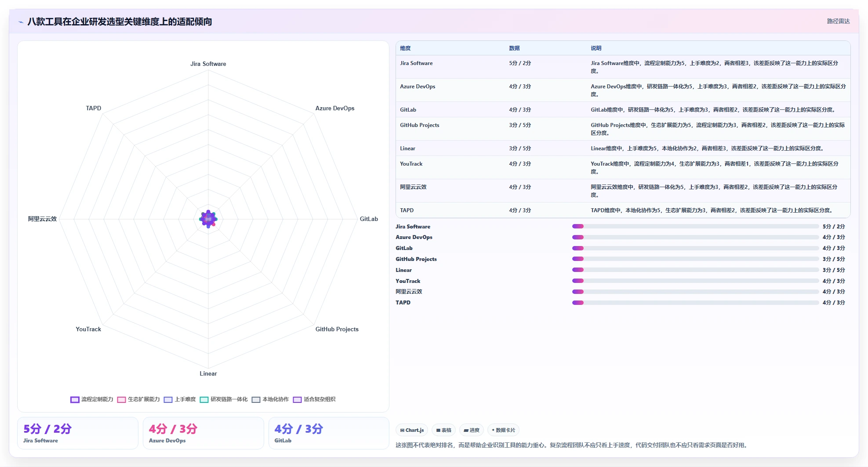This screenshot has width=868, height=467.
Task: Open the Azure DevOps 4分 / 3分 card
Action: point(203,433)
